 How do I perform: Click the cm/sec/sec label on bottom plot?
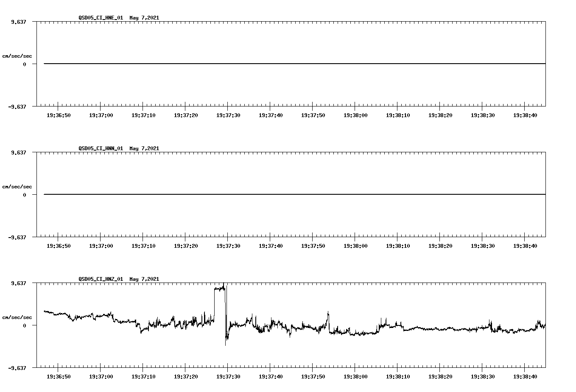[x=17, y=317]
